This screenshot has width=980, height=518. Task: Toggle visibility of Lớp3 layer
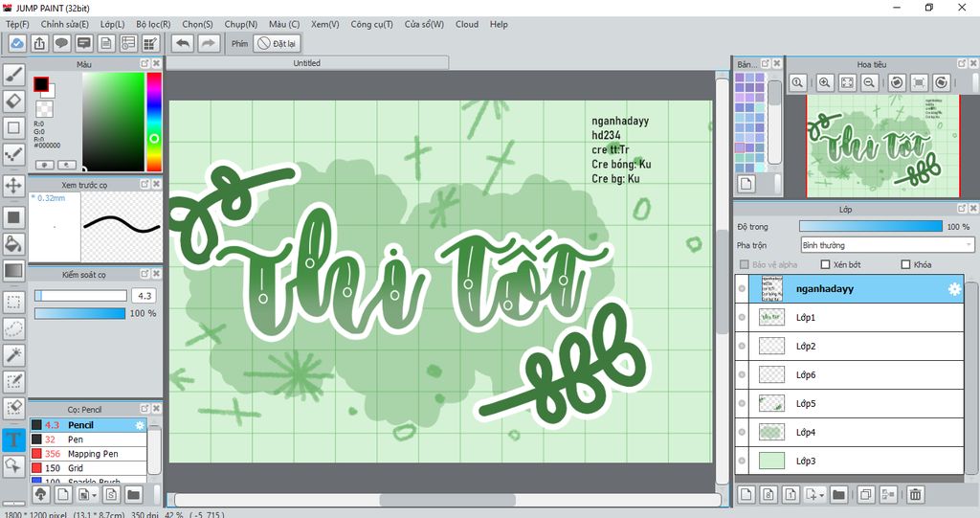(x=742, y=462)
